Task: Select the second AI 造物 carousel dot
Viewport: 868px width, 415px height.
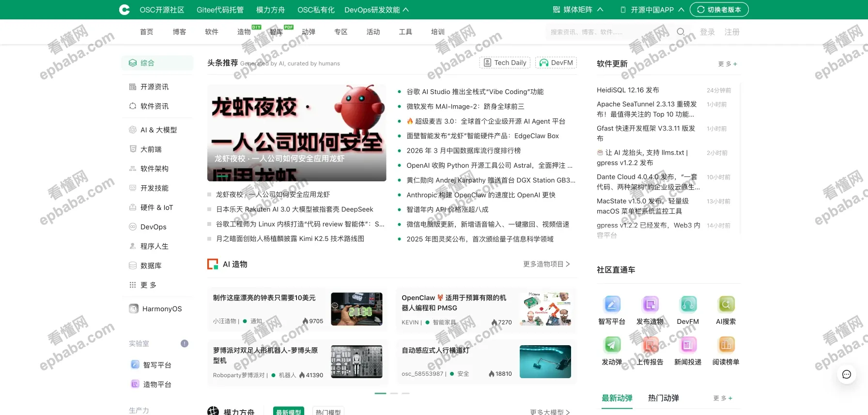Action: [394, 393]
